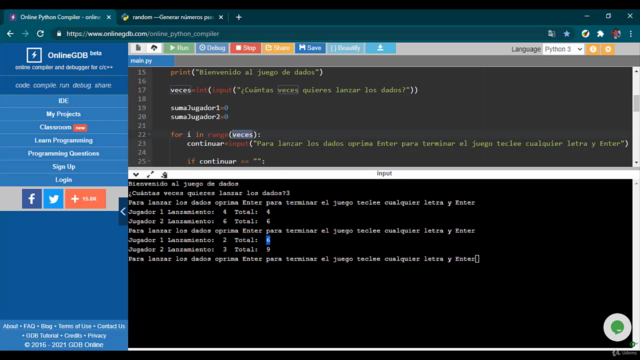
Task: Open the Terms of Use link
Action: (x=75, y=326)
